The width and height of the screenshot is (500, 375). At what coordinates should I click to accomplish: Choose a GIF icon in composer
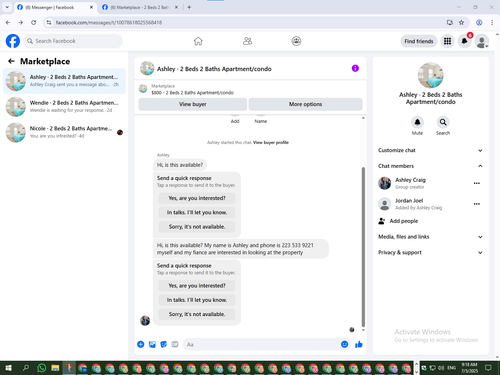click(175, 344)
